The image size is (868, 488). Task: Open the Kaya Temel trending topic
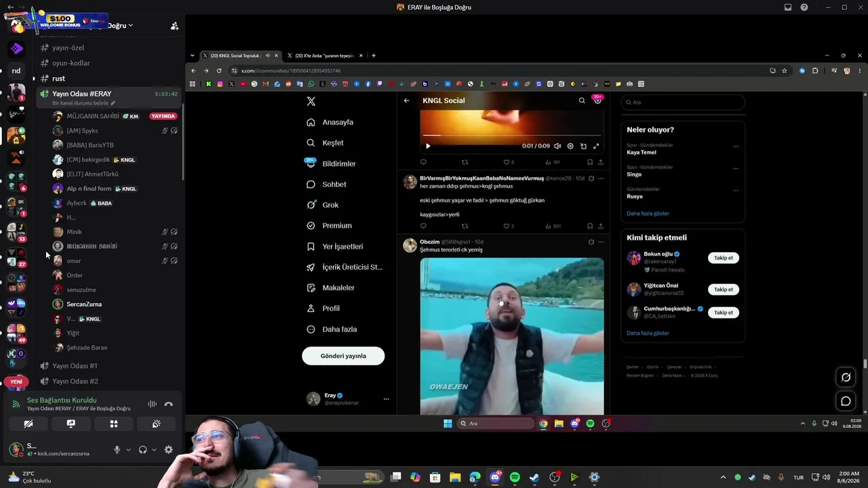[x=642, y=152]
